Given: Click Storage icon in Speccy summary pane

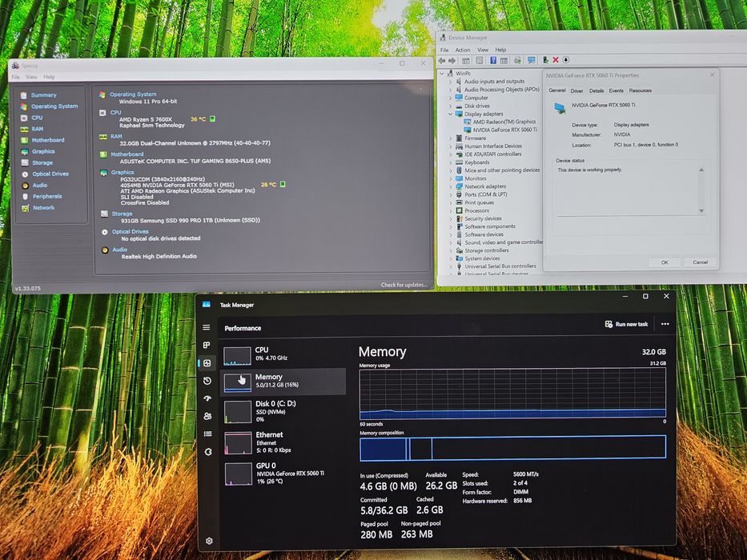Looking at the screenshot, I should pyautogui.click(x=104, y=214).
